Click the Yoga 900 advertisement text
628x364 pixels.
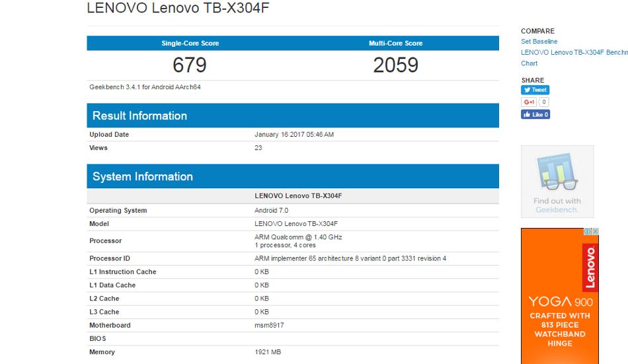560,302
